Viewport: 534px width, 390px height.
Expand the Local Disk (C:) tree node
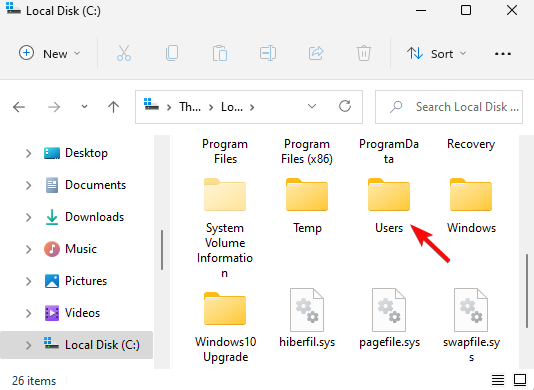[x=29, y=346]
